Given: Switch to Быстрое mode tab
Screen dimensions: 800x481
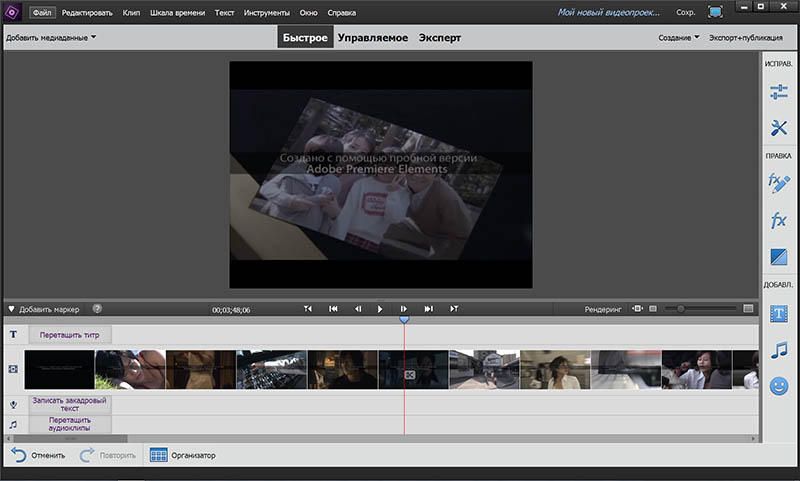Looking at the screenshot, I should coord(305,38).
